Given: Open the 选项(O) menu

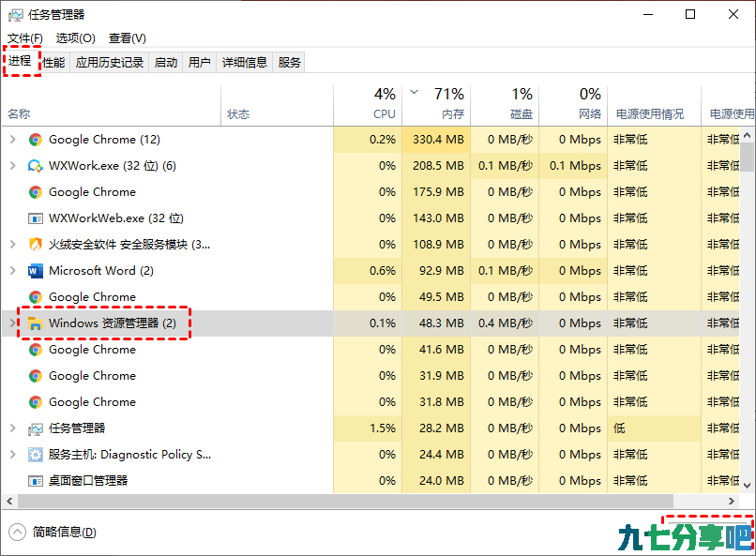Looking at the screenshot, I should (x=75, y=38).
